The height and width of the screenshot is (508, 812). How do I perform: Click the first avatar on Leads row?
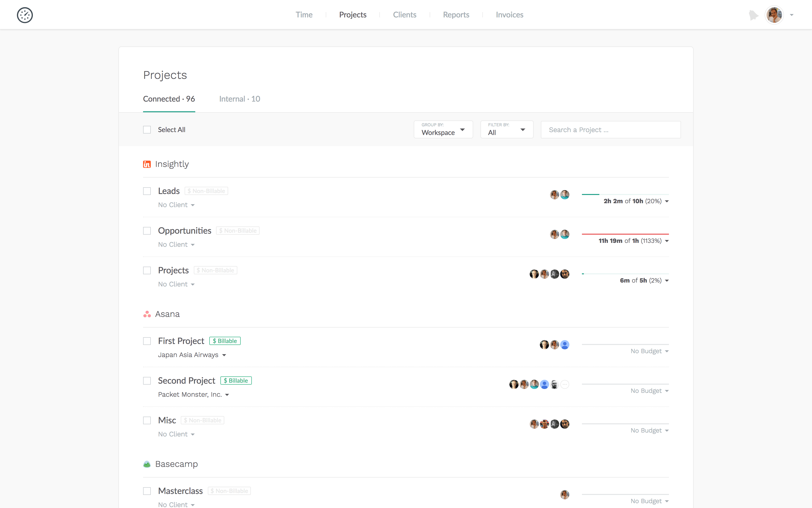coord(554,195)
